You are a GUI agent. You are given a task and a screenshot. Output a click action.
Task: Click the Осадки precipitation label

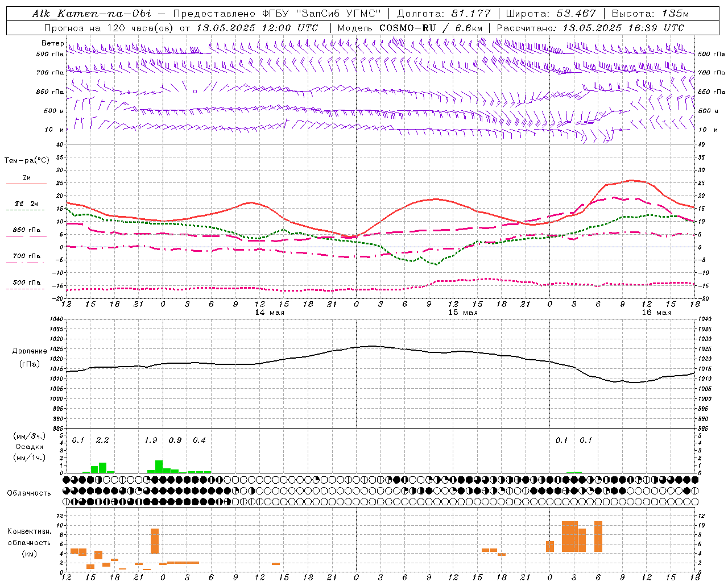click(30, 447)
